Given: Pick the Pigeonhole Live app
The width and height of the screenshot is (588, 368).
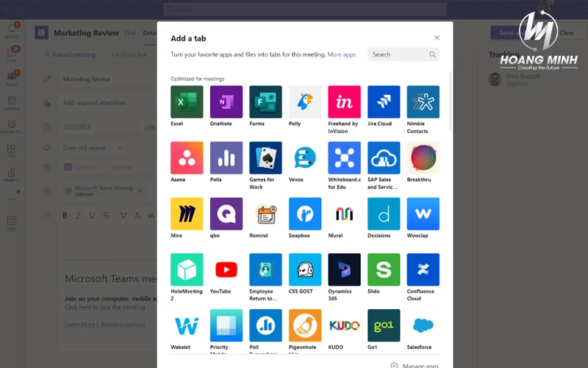Looking at the screenshot, I should (305, 325).
